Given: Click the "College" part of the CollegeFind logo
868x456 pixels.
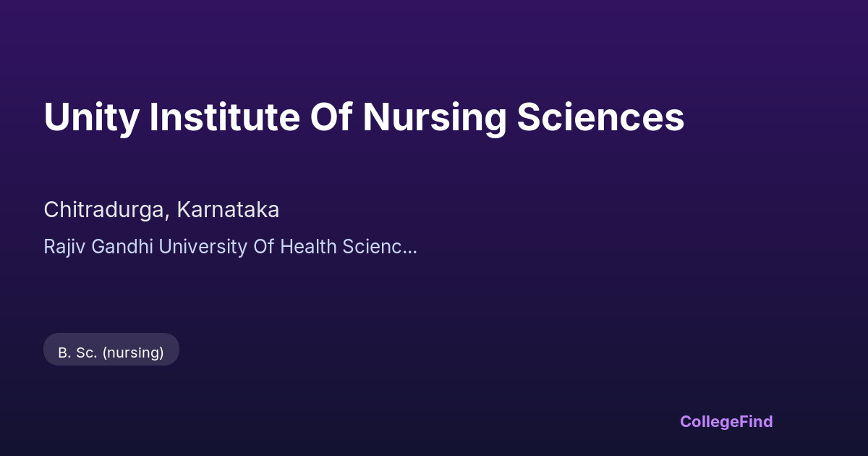Looking at the screenshot, I should 707,421.
